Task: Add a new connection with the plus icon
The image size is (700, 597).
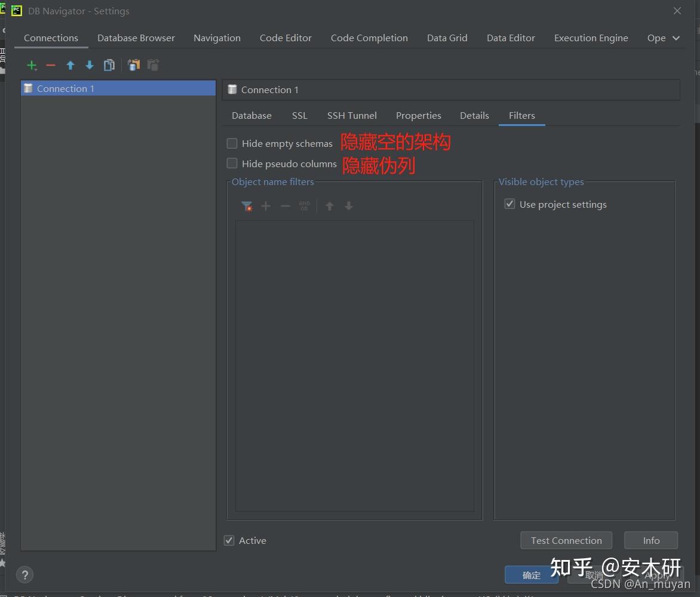Action: click(32, 66)
